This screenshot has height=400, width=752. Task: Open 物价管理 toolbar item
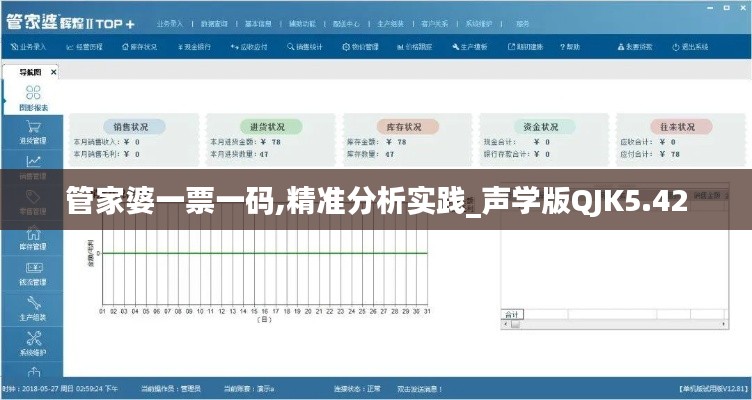[x=360, y=47]
